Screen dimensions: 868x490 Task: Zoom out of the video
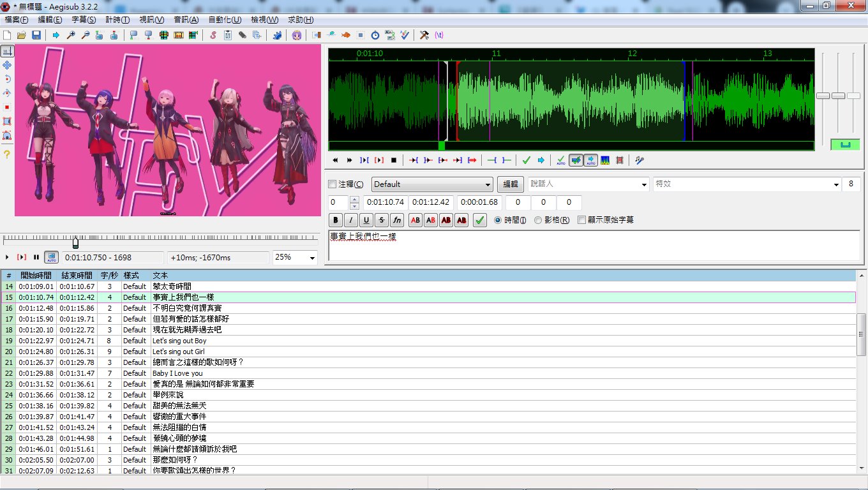click(85, 35)
